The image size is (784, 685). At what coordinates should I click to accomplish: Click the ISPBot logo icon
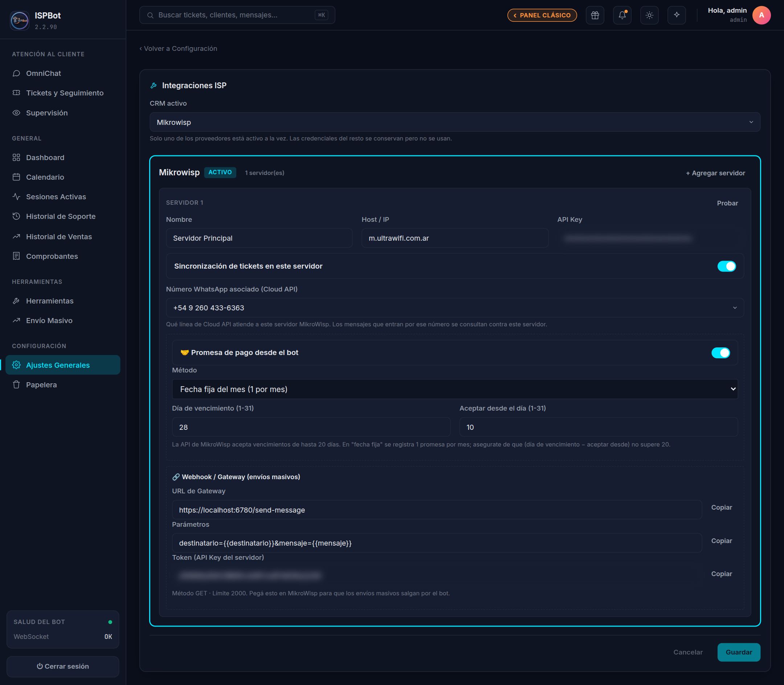[x=19, y=20]
